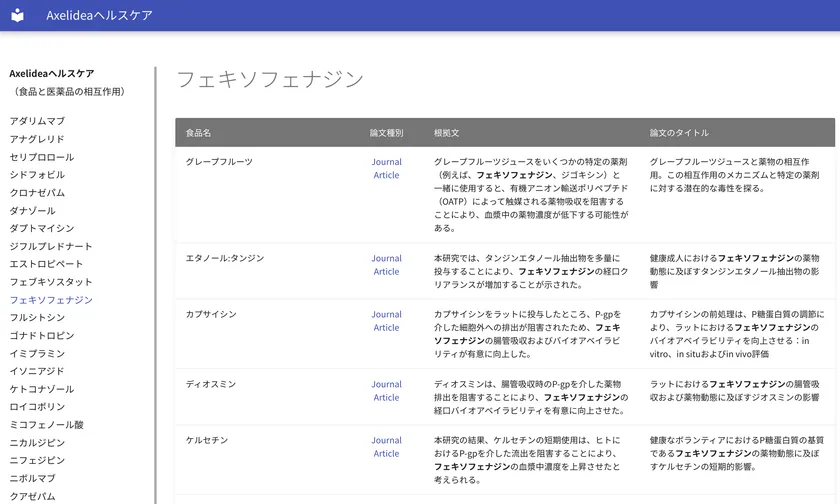Select ダナゾール in the sidebar

point(32,210)
